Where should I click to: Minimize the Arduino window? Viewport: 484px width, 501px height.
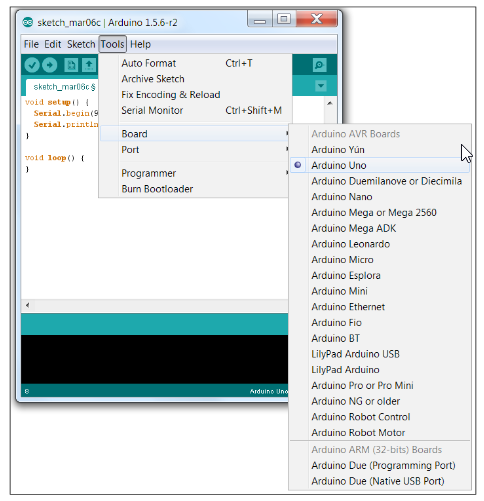click(x=260, y=19)
